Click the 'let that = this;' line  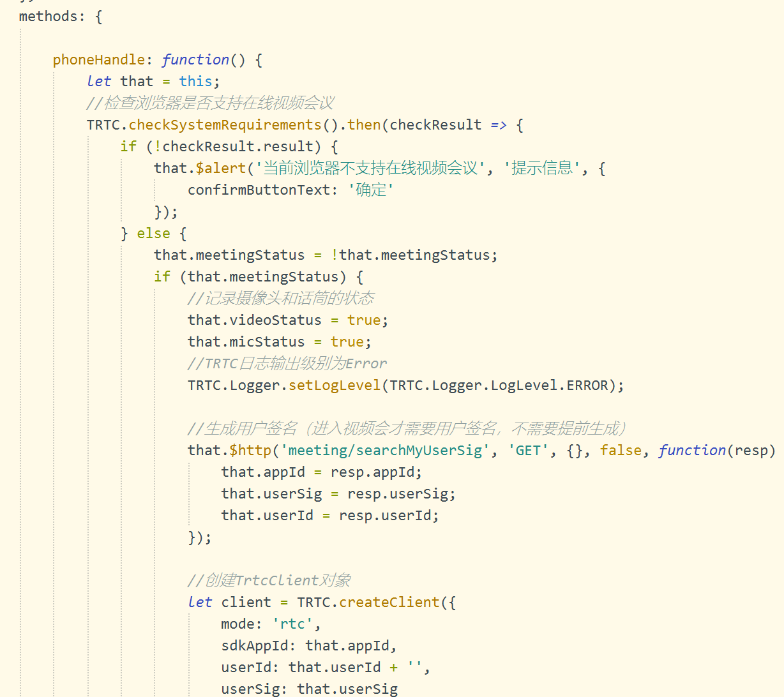153,82
